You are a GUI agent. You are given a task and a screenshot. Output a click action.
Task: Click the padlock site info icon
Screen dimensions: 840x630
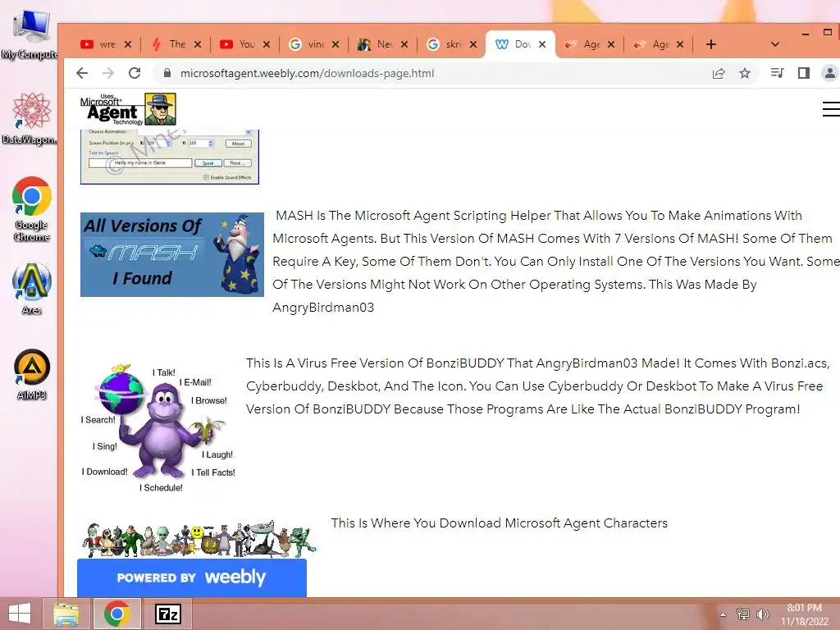click(x=167, y=73)
